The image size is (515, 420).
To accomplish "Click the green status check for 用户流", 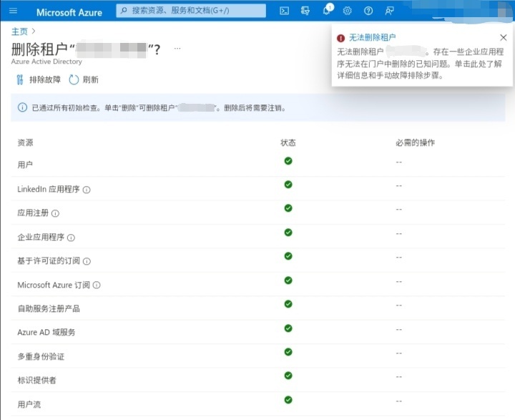I will pyautogui.click(x=288, y=400).
